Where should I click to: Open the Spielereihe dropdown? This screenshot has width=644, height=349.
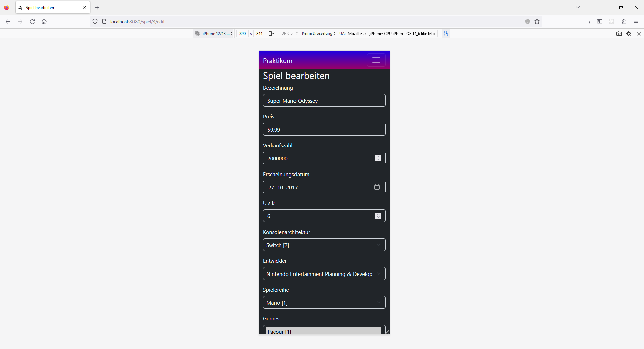(324, 303)
